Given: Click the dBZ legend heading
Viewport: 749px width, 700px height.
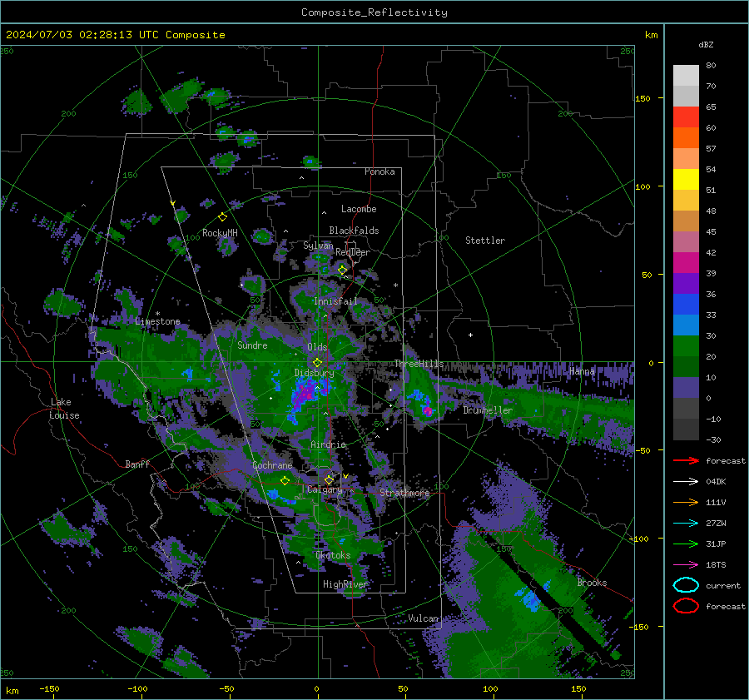Looking at the screenshot, I should tap(706, 44).
